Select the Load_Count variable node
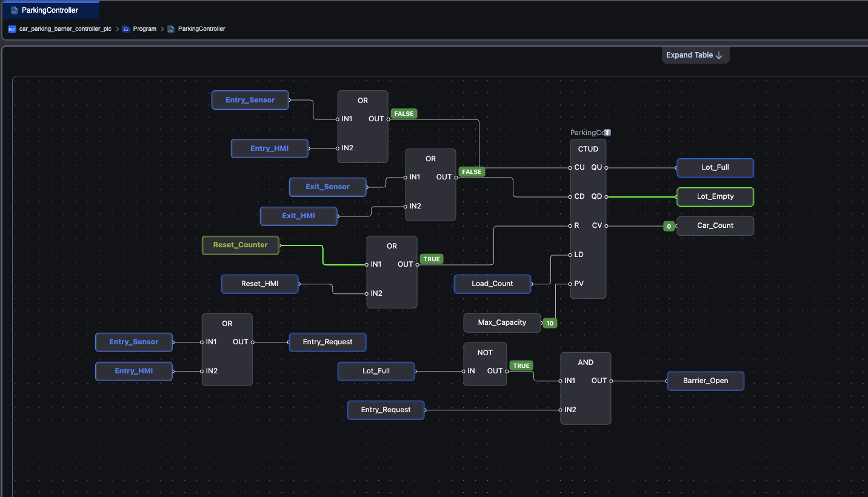This screenshot has width=868, height=497. point(493,284)
